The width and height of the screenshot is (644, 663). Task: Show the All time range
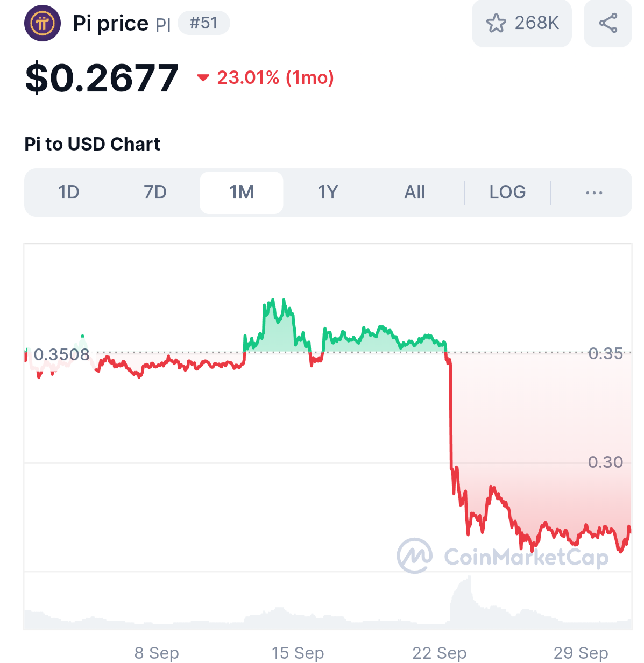pyautogui.click(x=414, y=193)
